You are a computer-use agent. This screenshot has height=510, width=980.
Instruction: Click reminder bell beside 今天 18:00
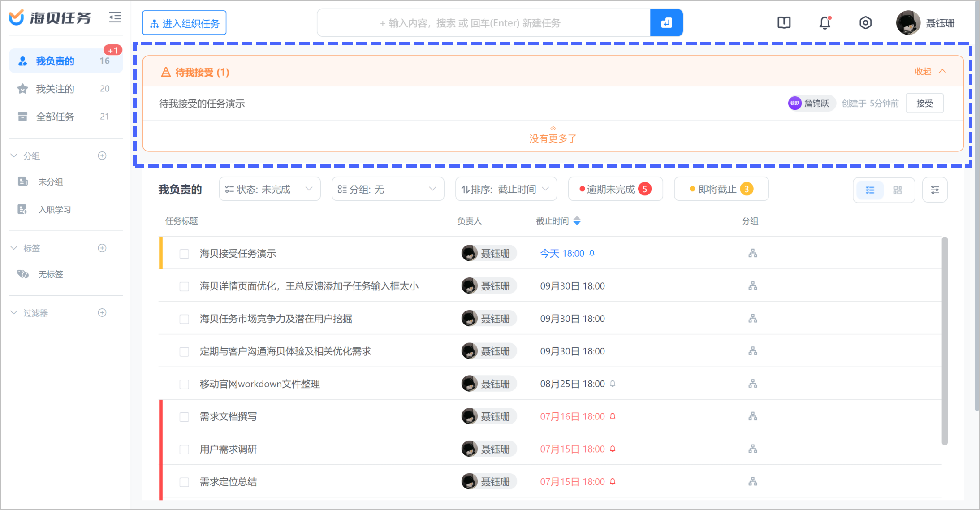click(592, 253)
